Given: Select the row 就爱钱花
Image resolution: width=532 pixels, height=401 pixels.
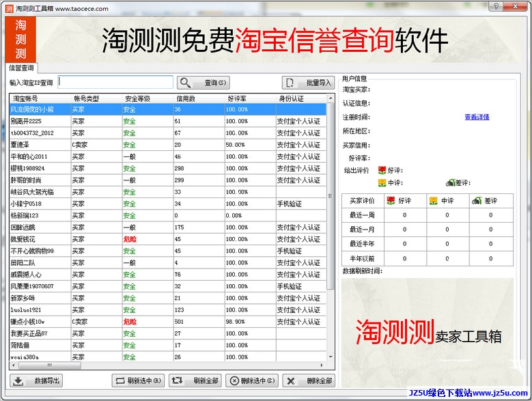Looking at the screenshot, I should [x=168, y=239].
